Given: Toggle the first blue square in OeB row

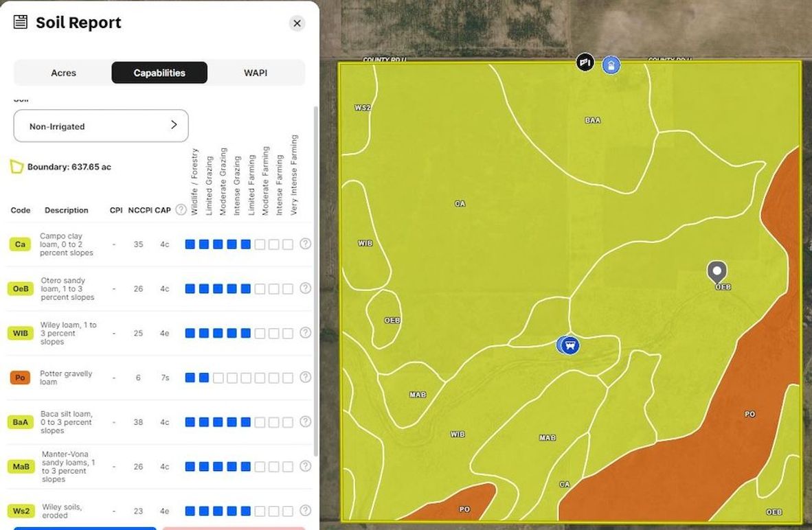Looking at the screenshot, I should (190, 288).
